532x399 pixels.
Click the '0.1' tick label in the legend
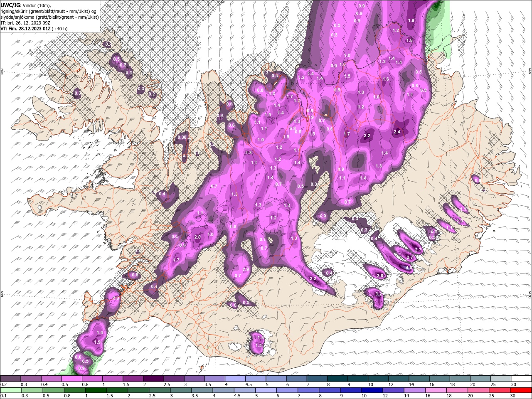coord(3,396)
